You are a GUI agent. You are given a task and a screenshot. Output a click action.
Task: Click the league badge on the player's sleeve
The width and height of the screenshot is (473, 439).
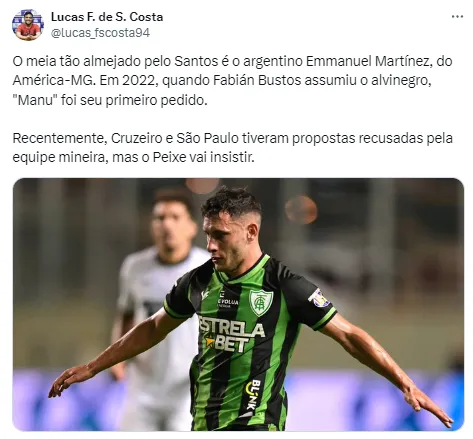(x=319, y=298)
